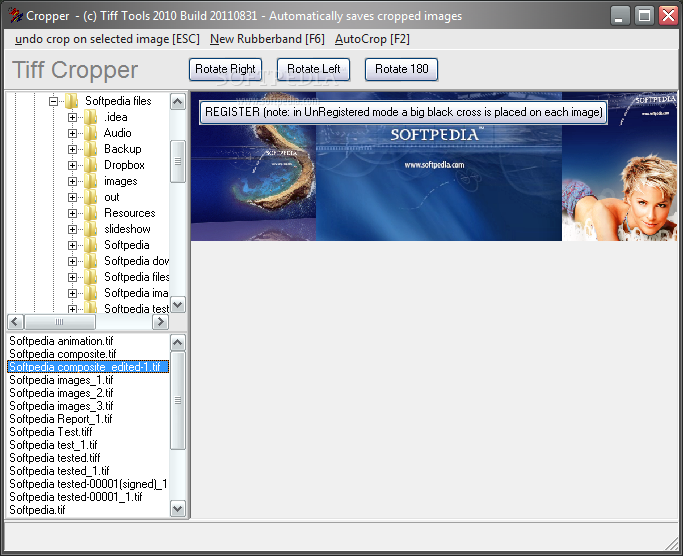This screenshot has height=556, width=683.
Task: Expand the slideshow folder node
Action: click(x=72, y=229)
